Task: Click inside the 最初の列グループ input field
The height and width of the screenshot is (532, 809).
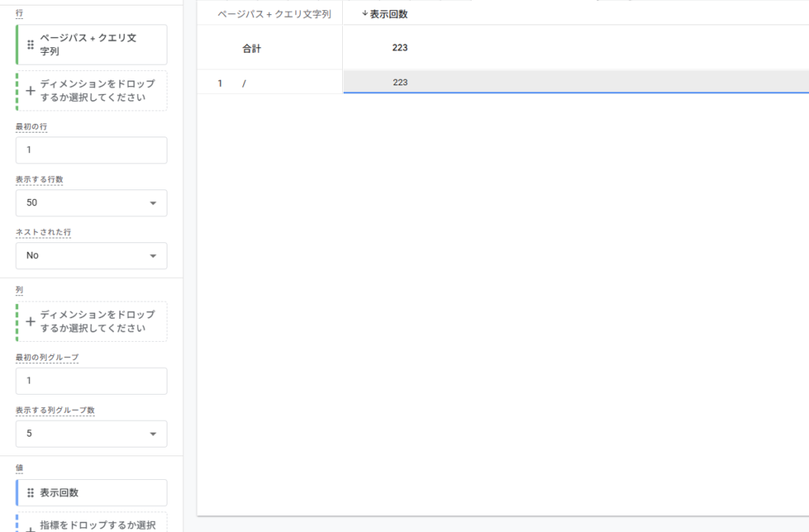Action: (x=91, y=380)
